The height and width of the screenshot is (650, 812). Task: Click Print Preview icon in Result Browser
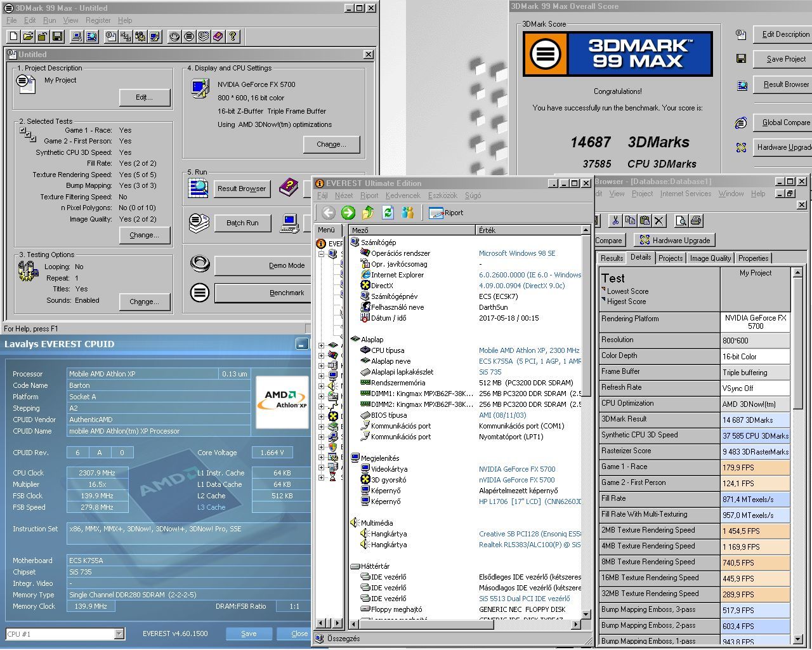point(681,220)
